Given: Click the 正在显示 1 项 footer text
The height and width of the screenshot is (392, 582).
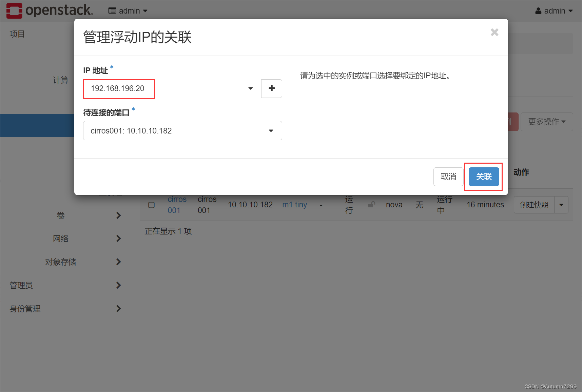Looking at the screenshot, I should coord(168,231).
